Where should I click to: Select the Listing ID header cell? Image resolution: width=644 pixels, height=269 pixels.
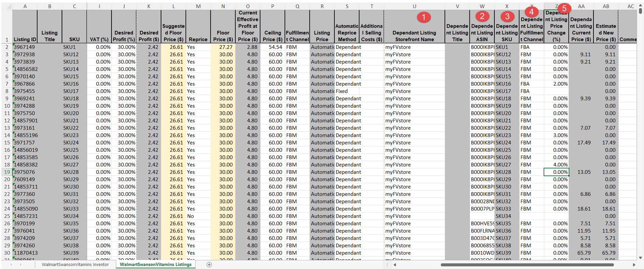(x=25, y=27)
